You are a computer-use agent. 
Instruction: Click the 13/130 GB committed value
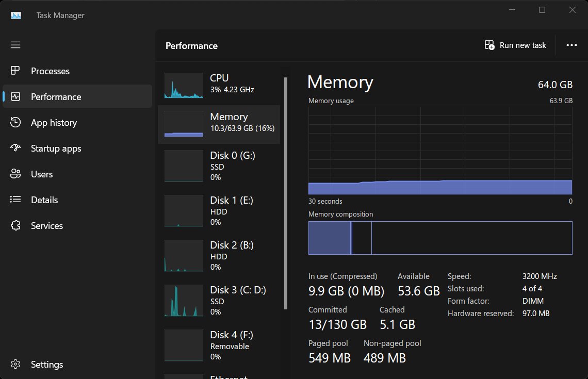337,325
